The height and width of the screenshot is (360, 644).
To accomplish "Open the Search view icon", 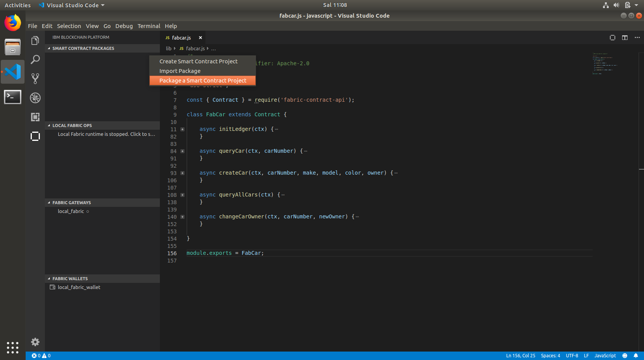I will point(35,59).
